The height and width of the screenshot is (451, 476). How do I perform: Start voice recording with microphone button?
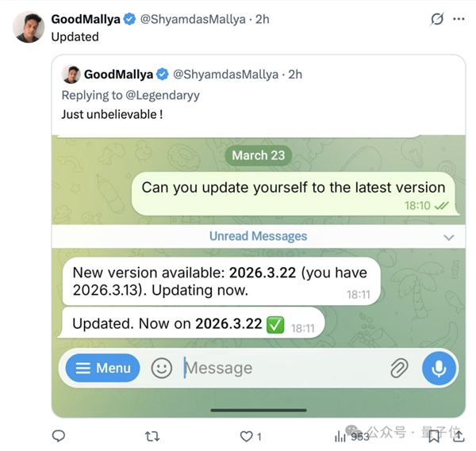tap(439, 368)
